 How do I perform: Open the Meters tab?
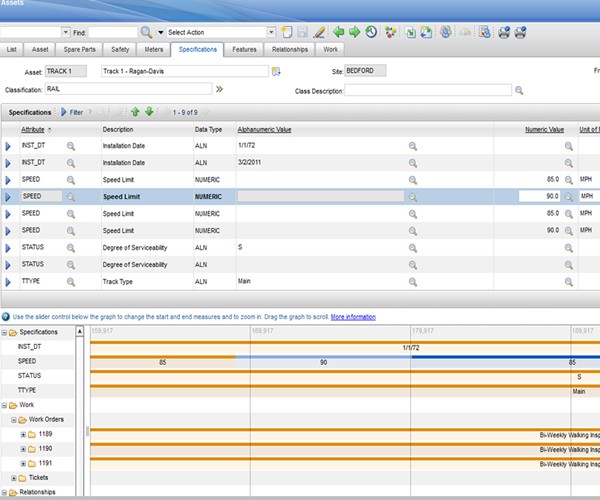154,49
